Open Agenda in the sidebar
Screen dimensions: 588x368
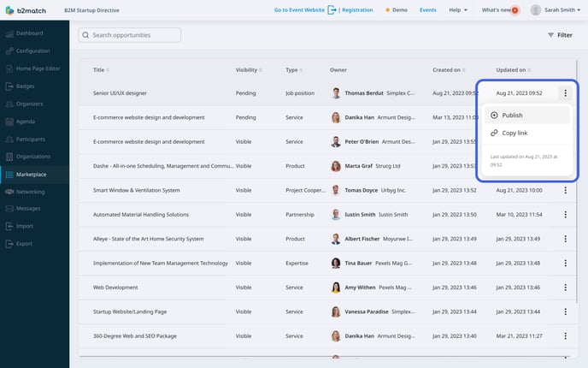pos(21,122)
